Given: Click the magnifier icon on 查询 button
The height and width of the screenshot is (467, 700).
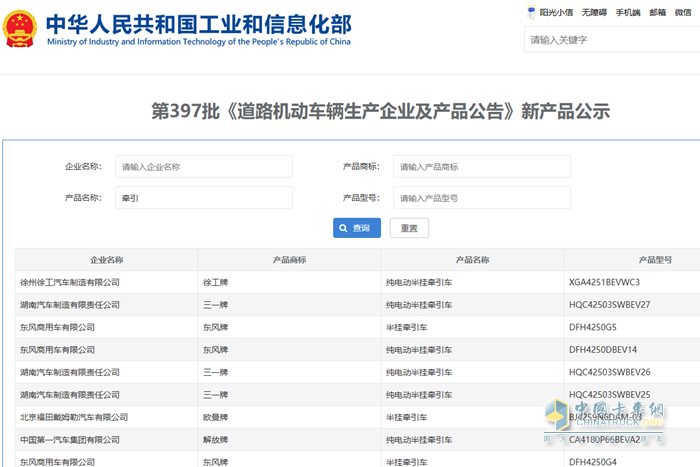Looking at the screenshot, I should (343, 228).
